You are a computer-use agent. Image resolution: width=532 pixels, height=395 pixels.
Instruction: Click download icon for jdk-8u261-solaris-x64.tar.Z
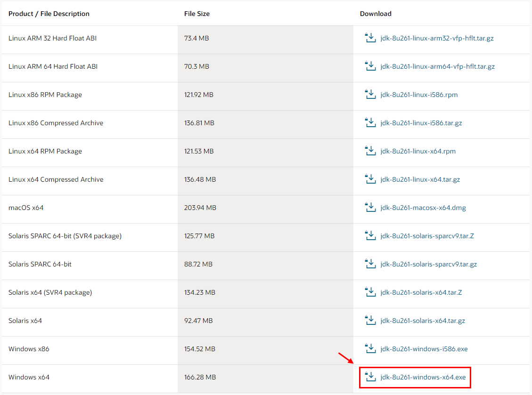point(370,292)
